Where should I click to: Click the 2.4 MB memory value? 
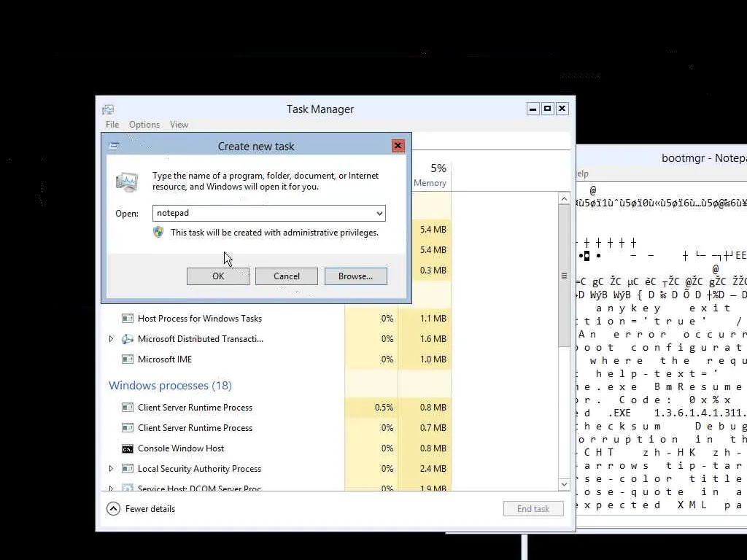click(433, 469)
